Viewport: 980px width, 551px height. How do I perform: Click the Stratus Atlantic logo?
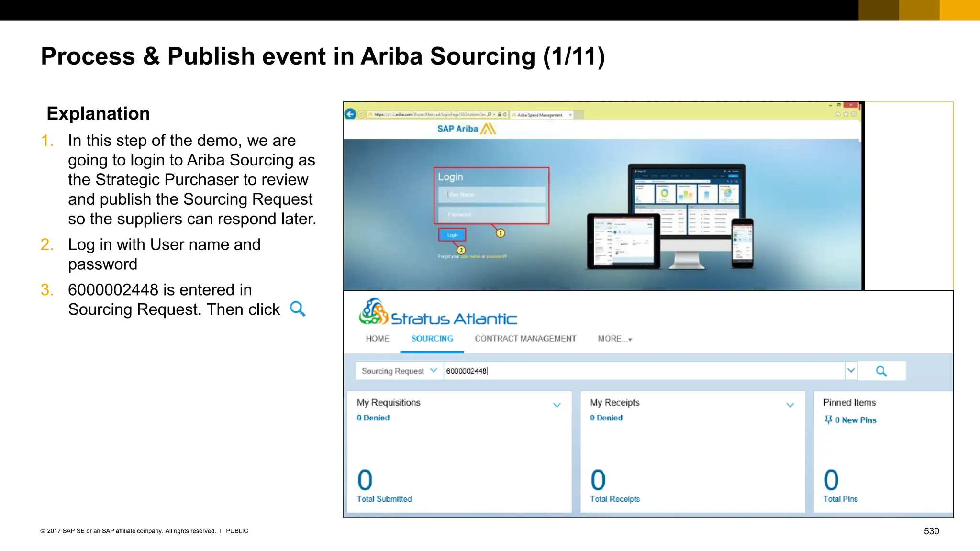438,312
